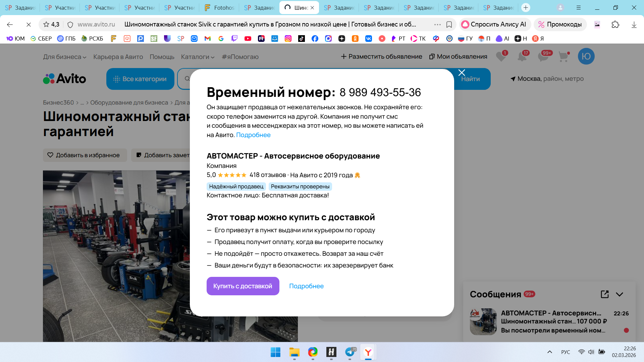Expand the Для бизнеса dropdown
The height and width of the screenshot is (362, 644).
pos(64,57)
